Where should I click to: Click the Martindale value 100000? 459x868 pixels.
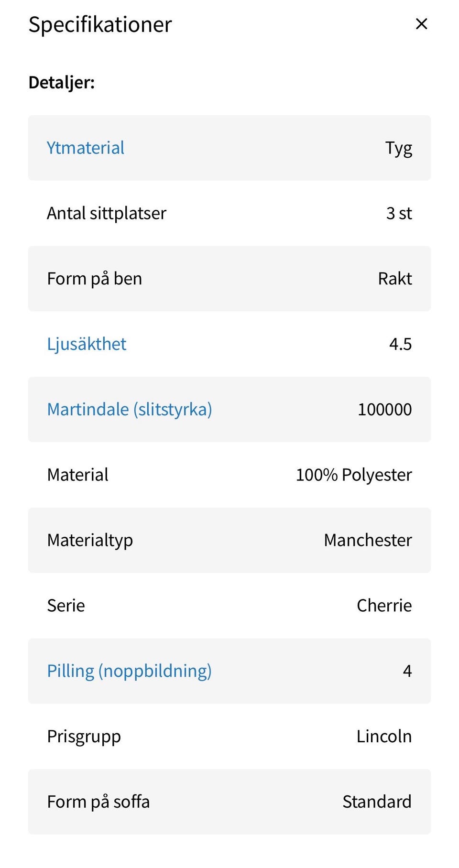[384, 410]
